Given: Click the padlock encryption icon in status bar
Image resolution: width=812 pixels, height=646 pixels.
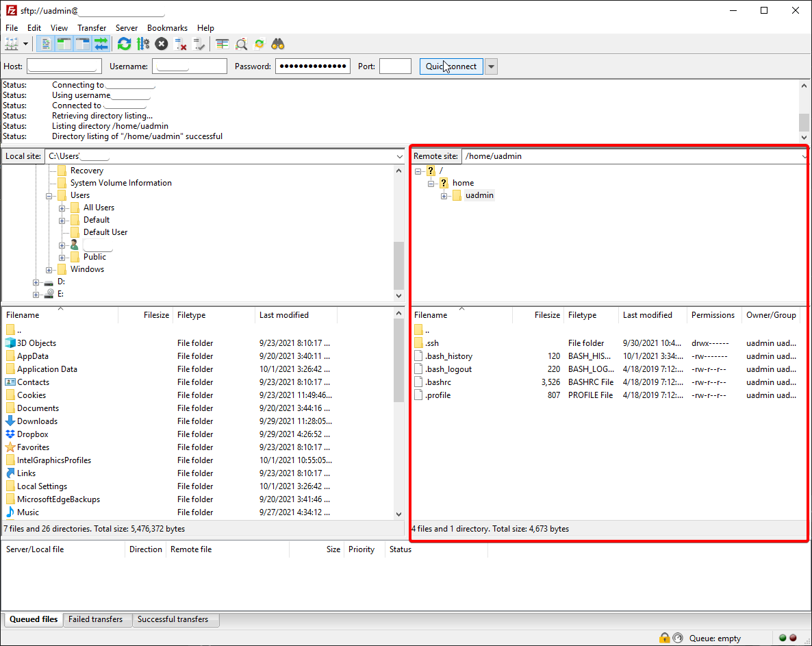Looking at the screenshot, I should click(x=664, y=638).
